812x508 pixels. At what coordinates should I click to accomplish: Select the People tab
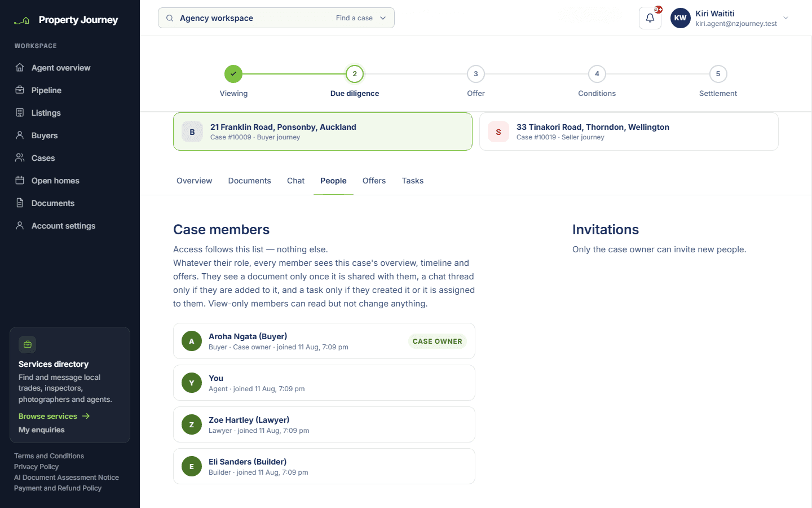point(333,181)
